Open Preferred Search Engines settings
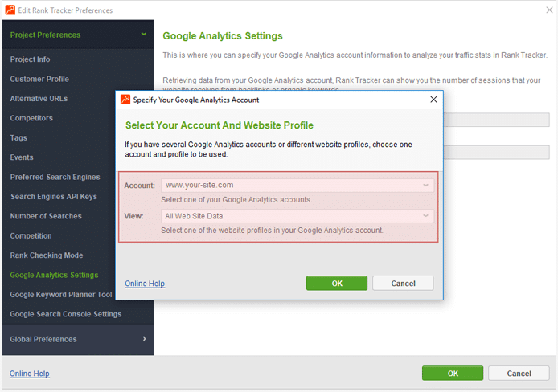Image resolution: width=558 pixels, height=392 pixels. click(55, 177)
